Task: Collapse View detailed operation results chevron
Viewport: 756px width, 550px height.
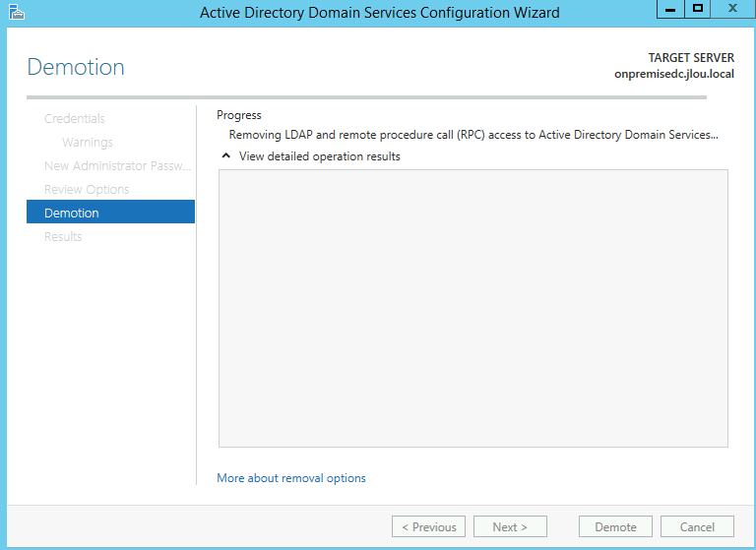Action: [x=225, y=155]
